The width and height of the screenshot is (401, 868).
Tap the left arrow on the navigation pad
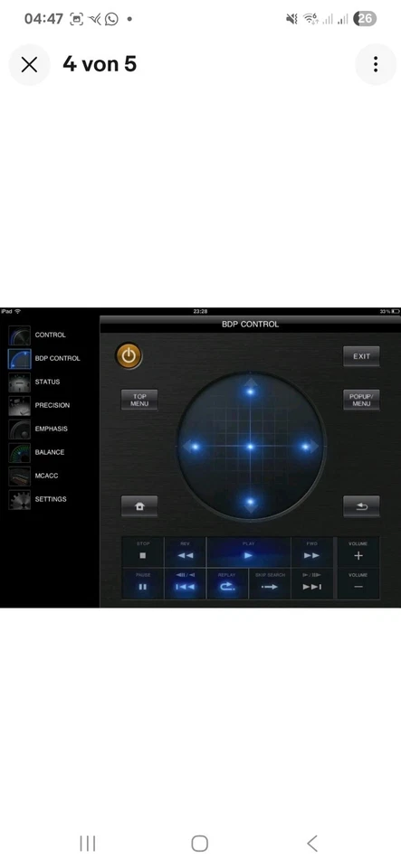pyautogui.click(x=194, y=447)
